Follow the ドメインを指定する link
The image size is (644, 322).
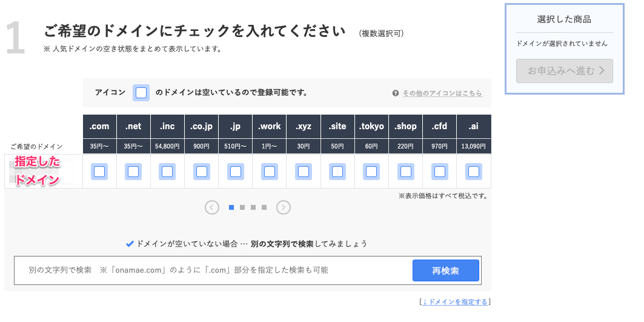click(455, 302)
